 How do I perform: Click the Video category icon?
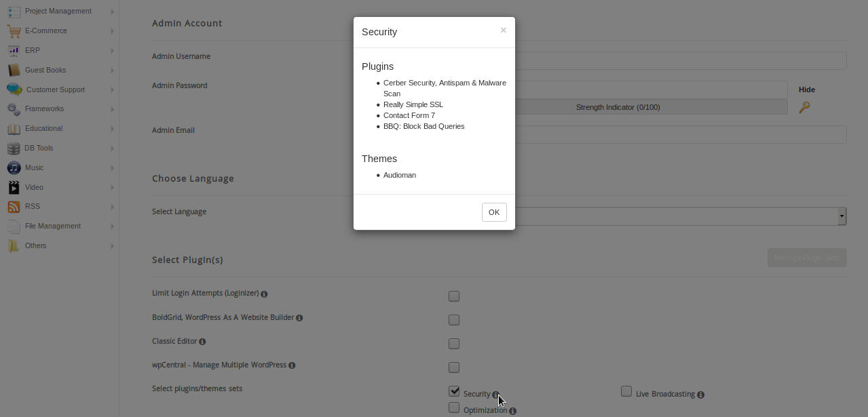[x=14, y=187]
